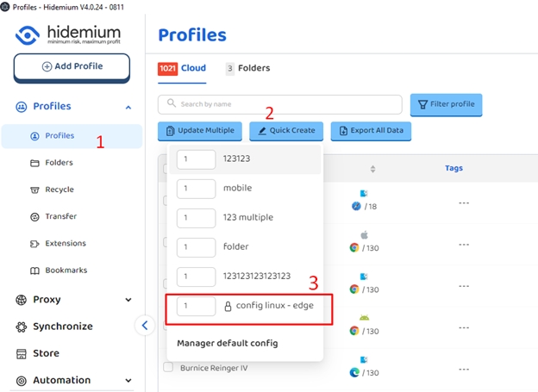This screenshot has width=538, height=392.
Task: Select the Cloud tab
Action: (x=183, y=68)
